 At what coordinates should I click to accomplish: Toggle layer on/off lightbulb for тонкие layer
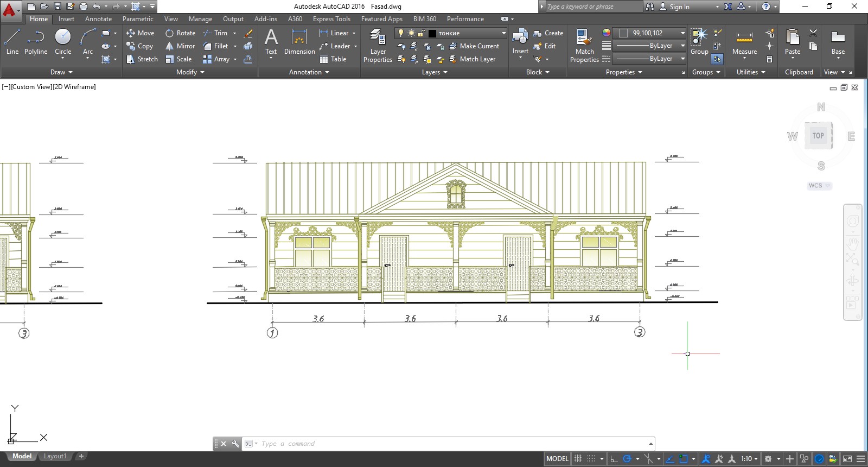pos(401,33)
